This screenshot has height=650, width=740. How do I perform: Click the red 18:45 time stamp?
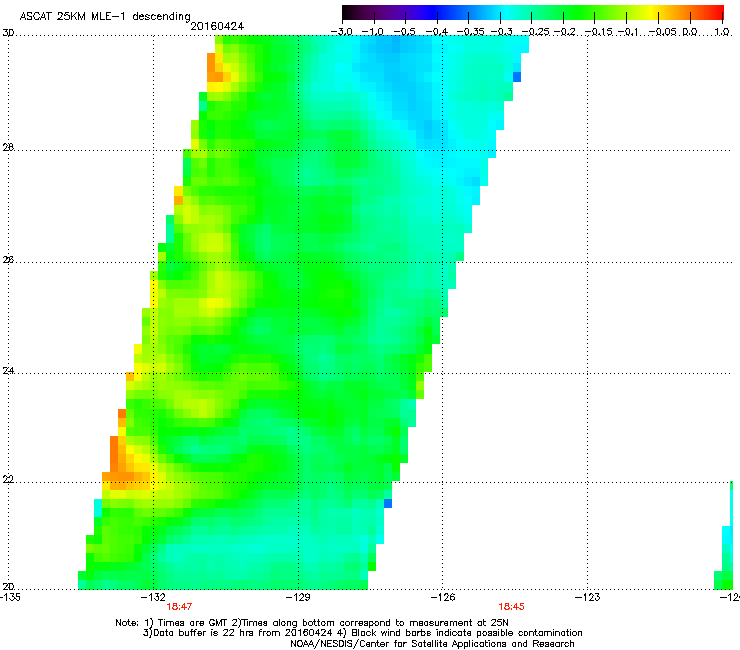tap(512, 607)
